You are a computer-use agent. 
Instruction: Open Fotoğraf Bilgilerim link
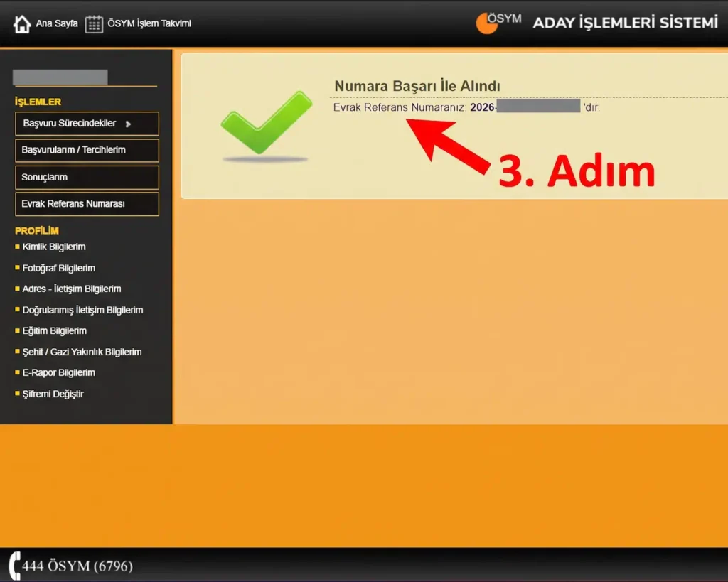[58, 268]
